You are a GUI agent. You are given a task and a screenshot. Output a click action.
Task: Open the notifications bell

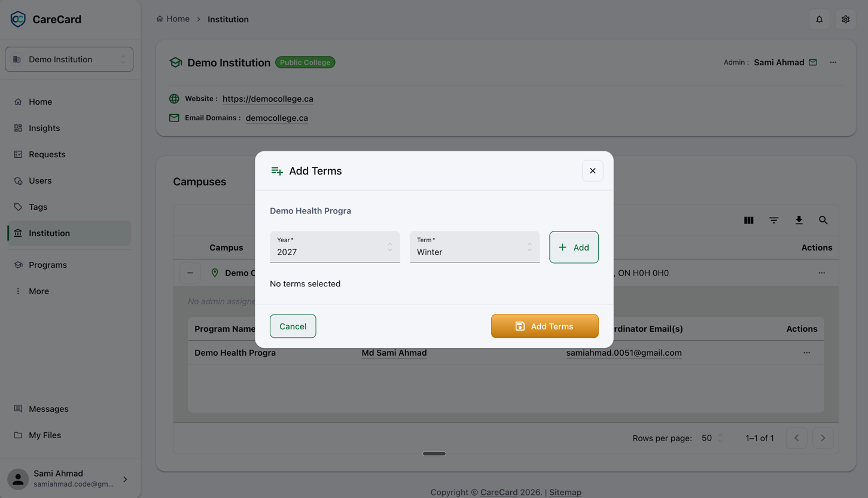[819, 19]
